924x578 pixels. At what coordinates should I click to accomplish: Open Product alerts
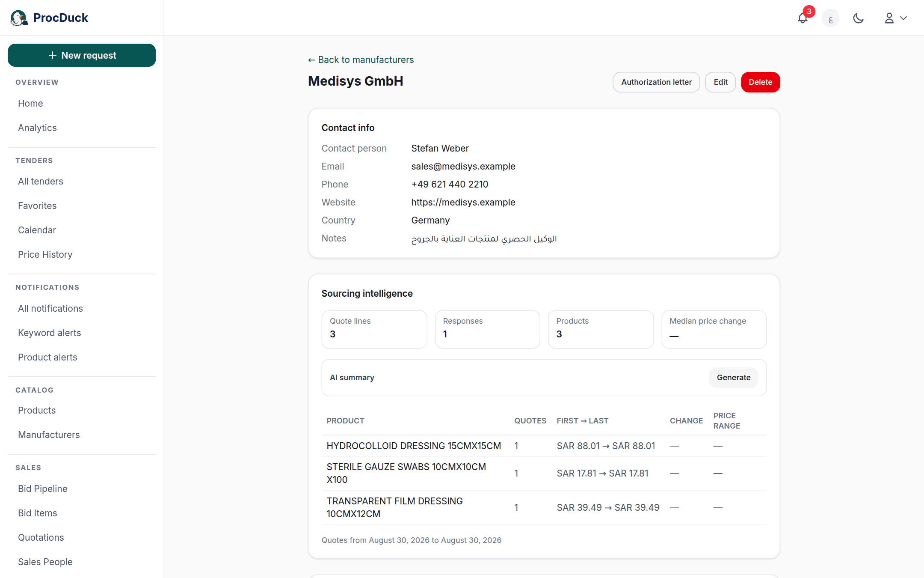click(x=47, y=357)
